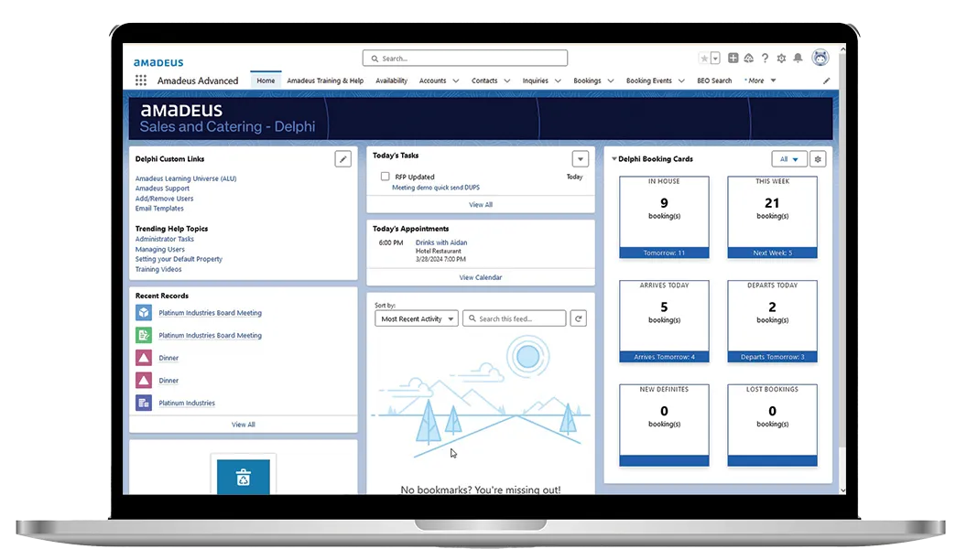956x560 pixels.
Task: Open the Today's Tasks filter dropdown
Action: 580,159
